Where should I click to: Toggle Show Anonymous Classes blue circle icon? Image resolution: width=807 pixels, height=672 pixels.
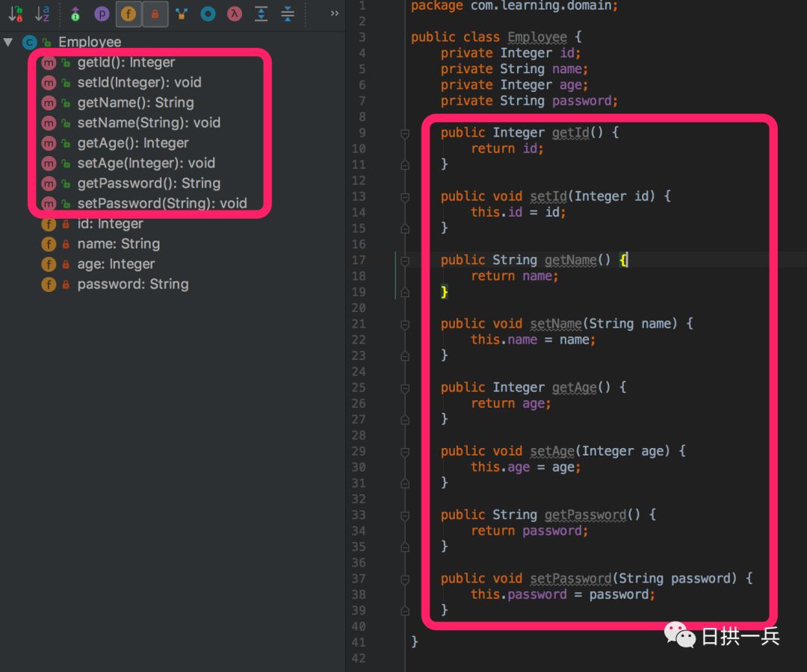coord(208,14)
